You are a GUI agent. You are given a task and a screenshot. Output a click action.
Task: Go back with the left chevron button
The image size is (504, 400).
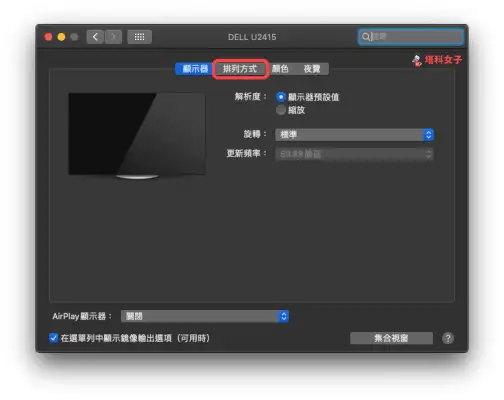95,37
